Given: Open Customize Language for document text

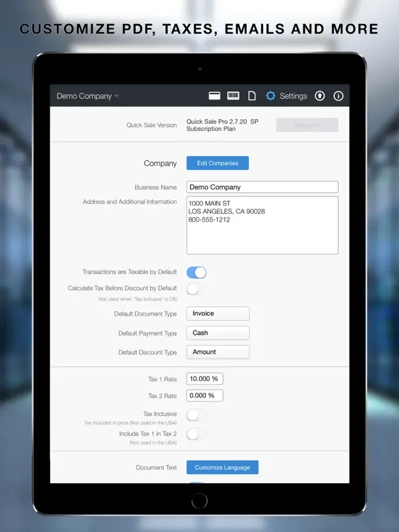Looking at the screenshot, I should (x=222, y=467).
